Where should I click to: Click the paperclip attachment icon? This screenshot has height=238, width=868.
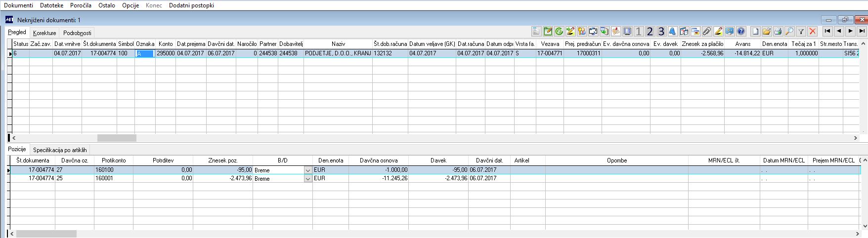(707, 32)
